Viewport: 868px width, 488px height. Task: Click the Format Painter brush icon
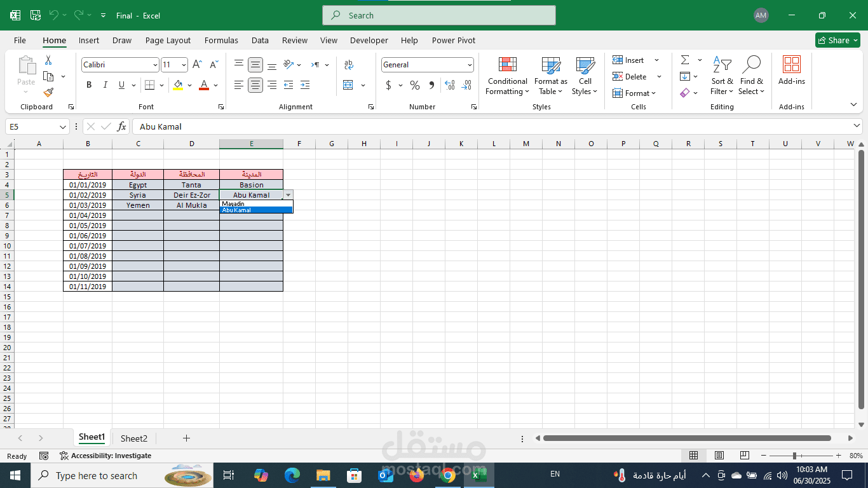(x=48, y=92)
